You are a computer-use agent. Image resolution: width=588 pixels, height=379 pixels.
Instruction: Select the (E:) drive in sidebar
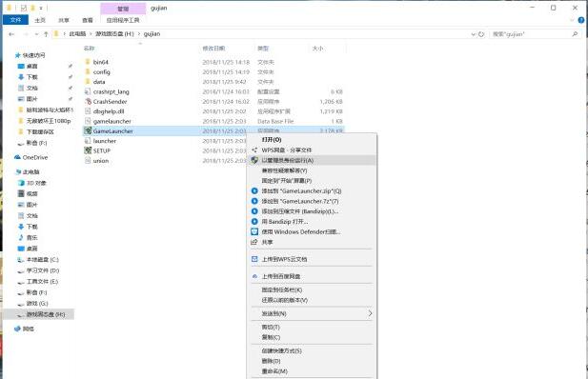[x=42, y=281]
